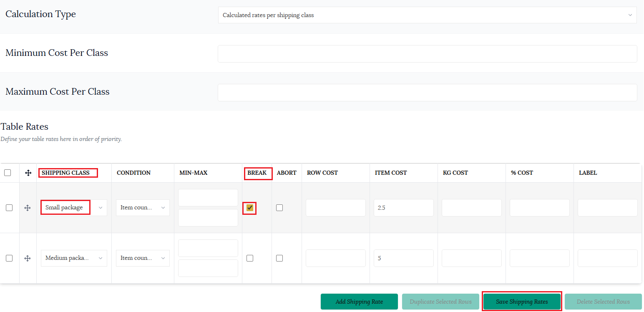644x312 pixels.
Task: Open Condition dropdown in Medium package row
Action: pos(143,258)
